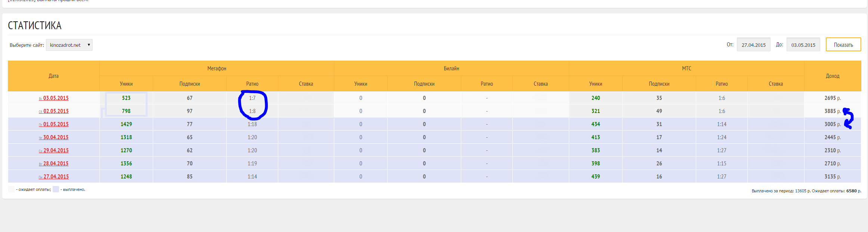
Task: Open the 29.04.2015 date link
Action: [56, 150]
